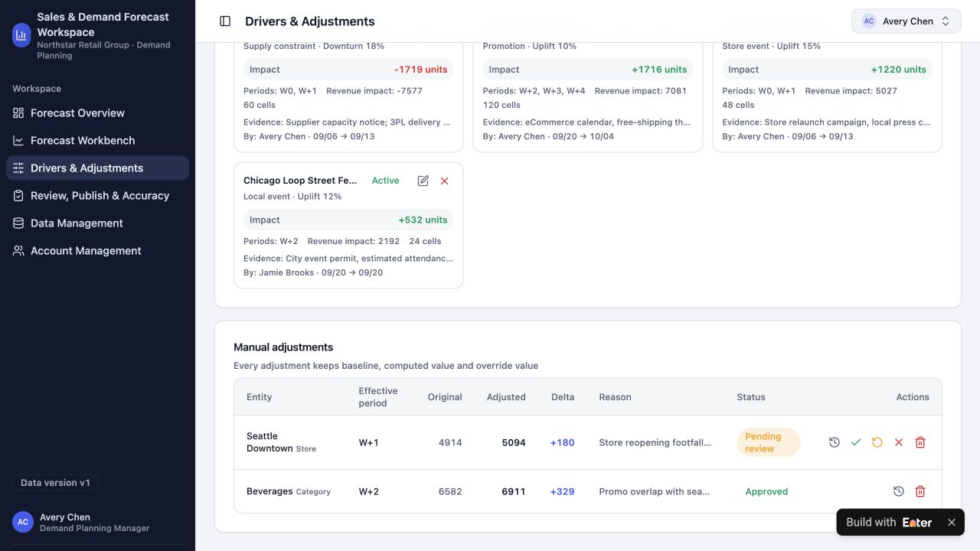Approve the Seattle Downtown adjustment checkmark
The width and height of the screenshot is (980, 551).
click(x=856, y=442)
